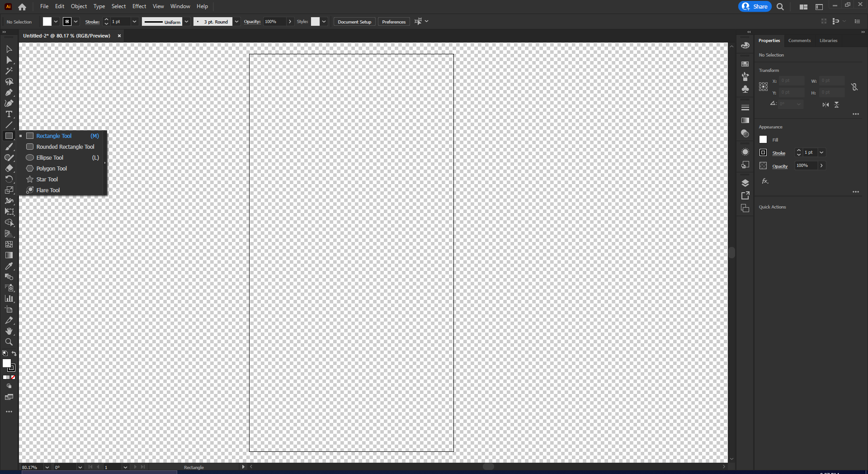The image size is (868, 474).
Task: Click the Document Setup button
Action: pyautogui.click(x=354, y=21)
